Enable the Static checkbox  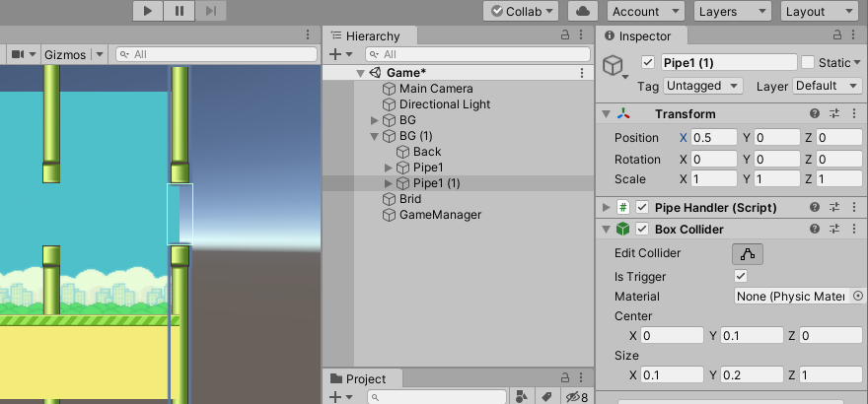808,62
